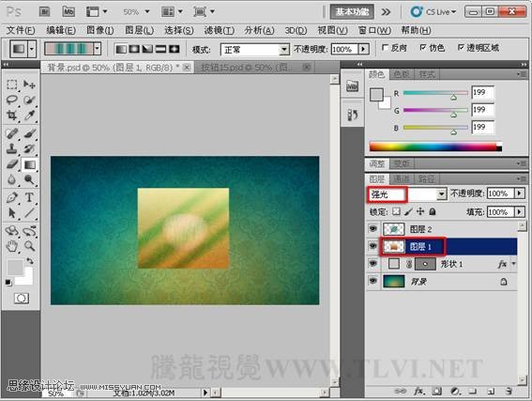Open the 文件(F) menu

tap(21, 31)
